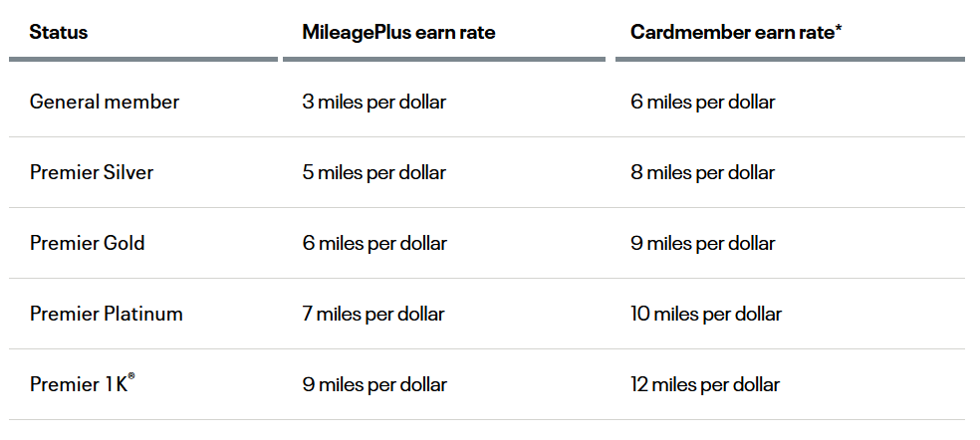The width and height of the screenshot is (980, 440).
Task: Click the 8 miles per dollar cell
Action: [x=703, y=172]
